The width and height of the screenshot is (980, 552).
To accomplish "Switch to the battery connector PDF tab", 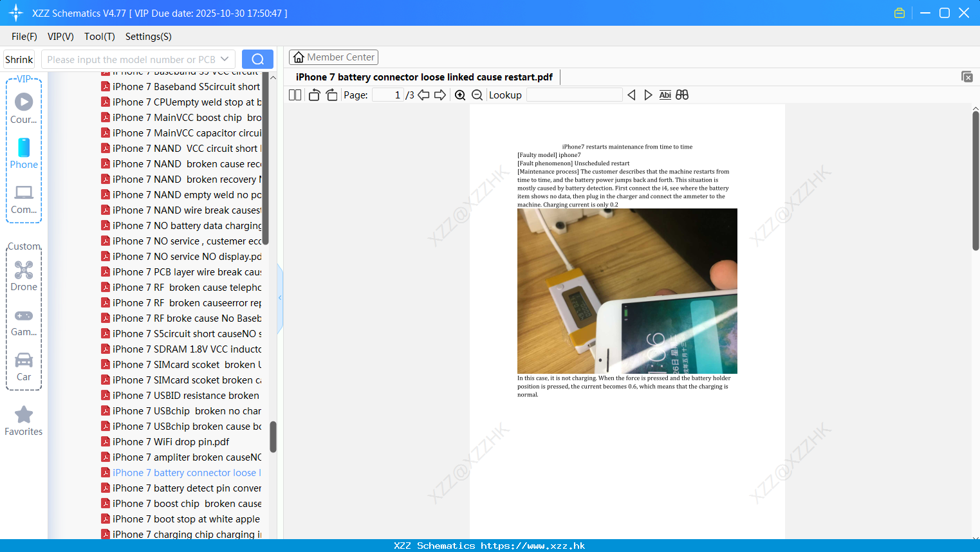I will [x=425, y=77].
